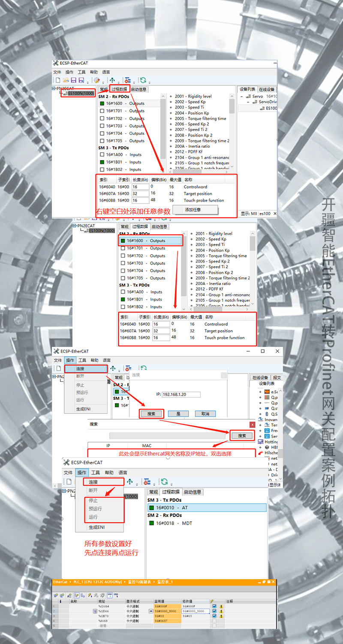Image resolution: width=343 pixels, height=644 pixels.
Task: Click New file icon in window with 连接 IP dialog
Action: (x=58, y=368)
